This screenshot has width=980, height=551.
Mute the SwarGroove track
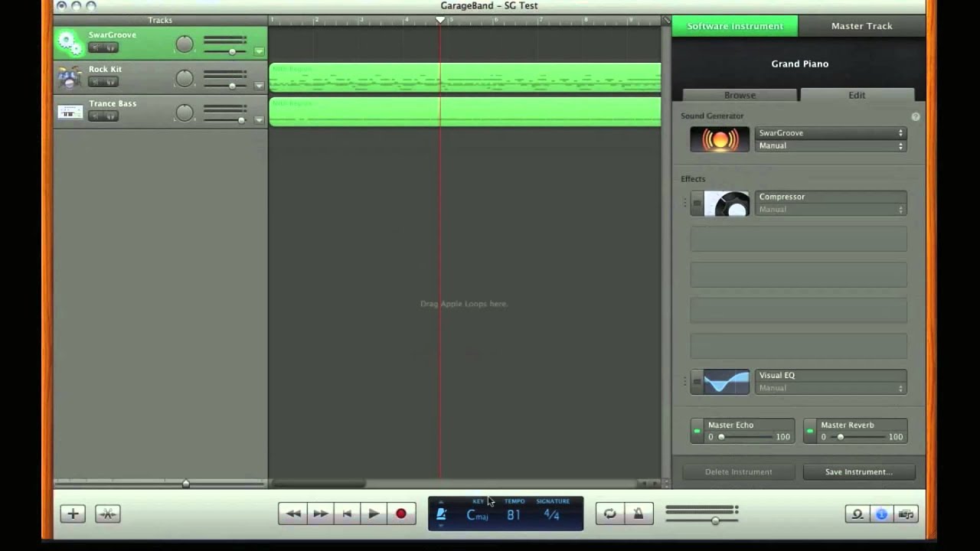(96, 47)
